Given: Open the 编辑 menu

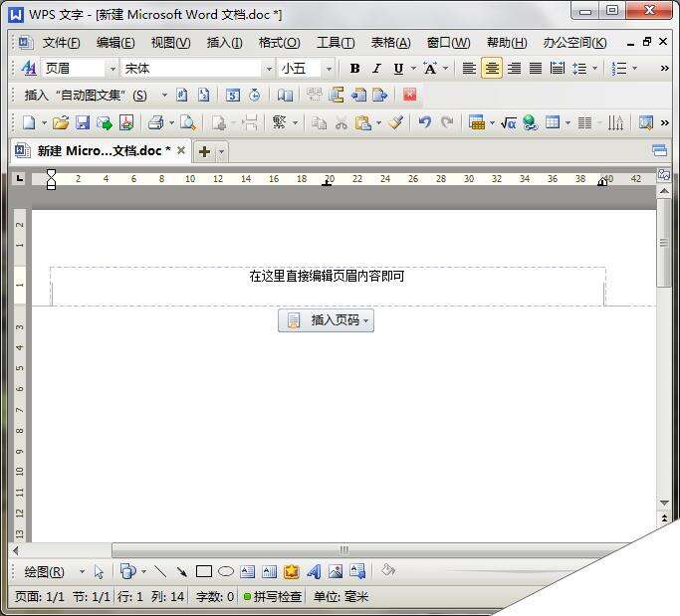Looking at the screenshot, I should (x=115, y=43).
